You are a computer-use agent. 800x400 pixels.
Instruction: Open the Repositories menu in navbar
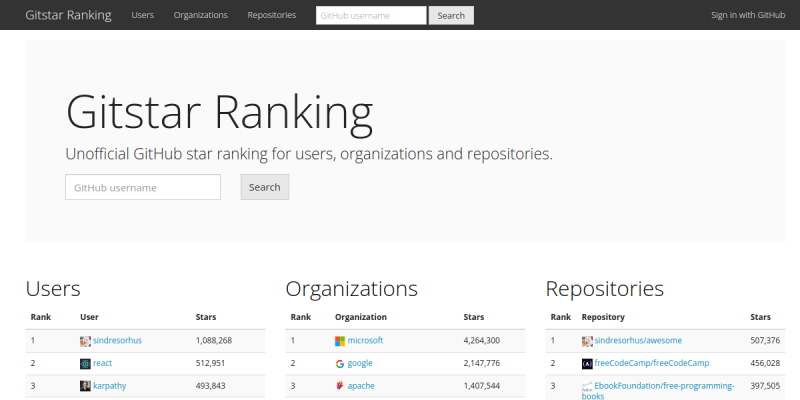pos(271,15)
